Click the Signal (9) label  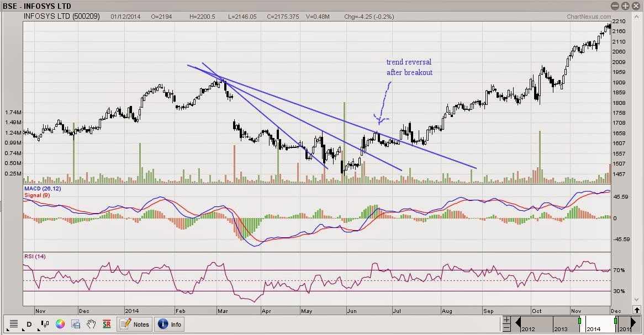tap(37, 195)
